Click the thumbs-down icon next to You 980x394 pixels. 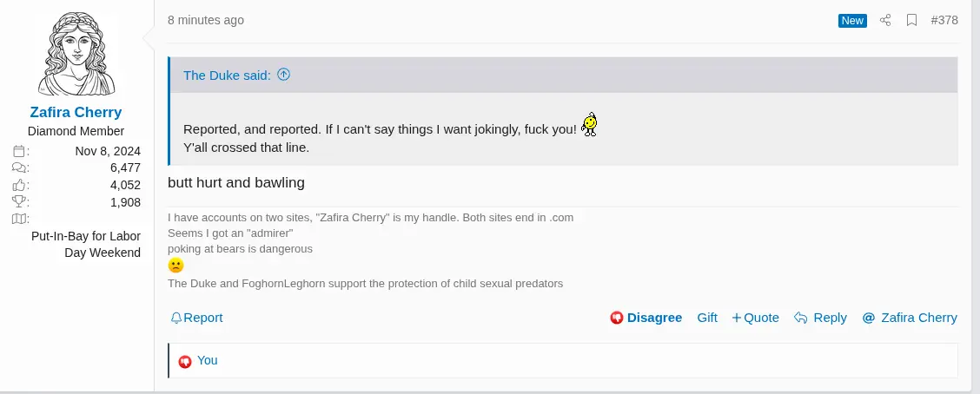pyautogui.click(x=184, y=361)
